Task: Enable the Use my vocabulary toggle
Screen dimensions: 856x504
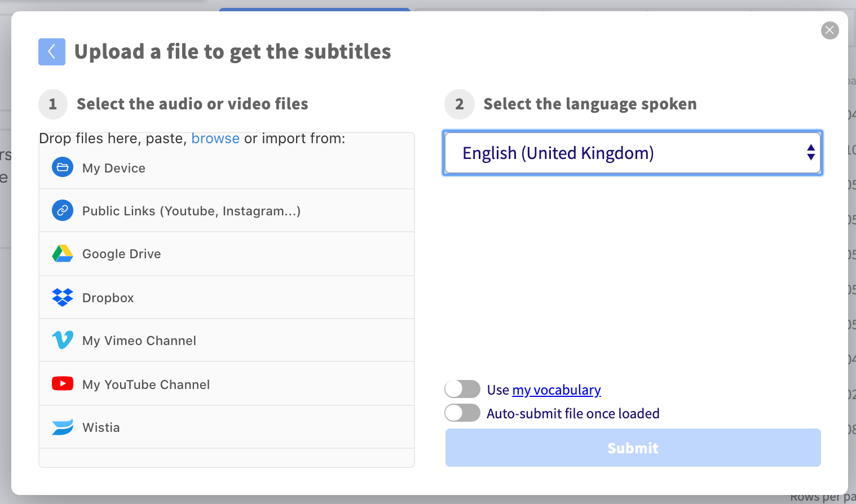Action: 462,390
